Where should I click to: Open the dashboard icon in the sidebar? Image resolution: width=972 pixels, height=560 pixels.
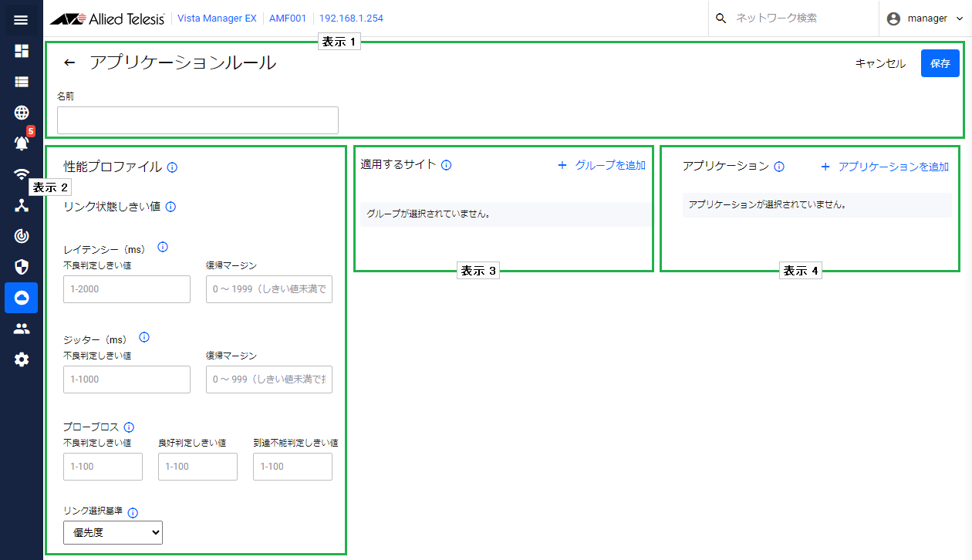pyautogui.click(x=21, y=51)
